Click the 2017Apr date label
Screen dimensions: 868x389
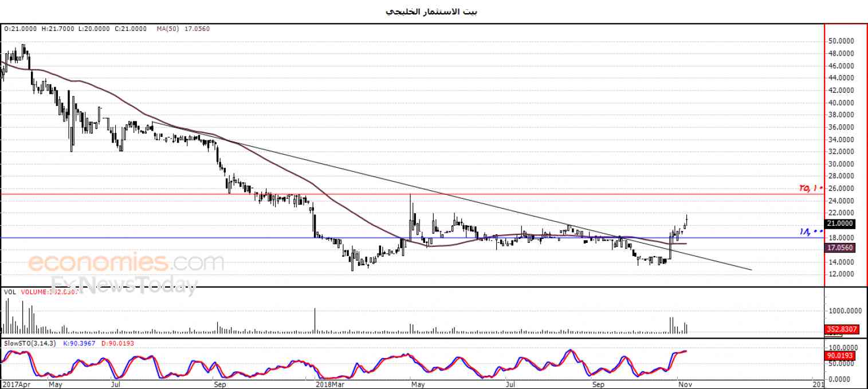15,384
